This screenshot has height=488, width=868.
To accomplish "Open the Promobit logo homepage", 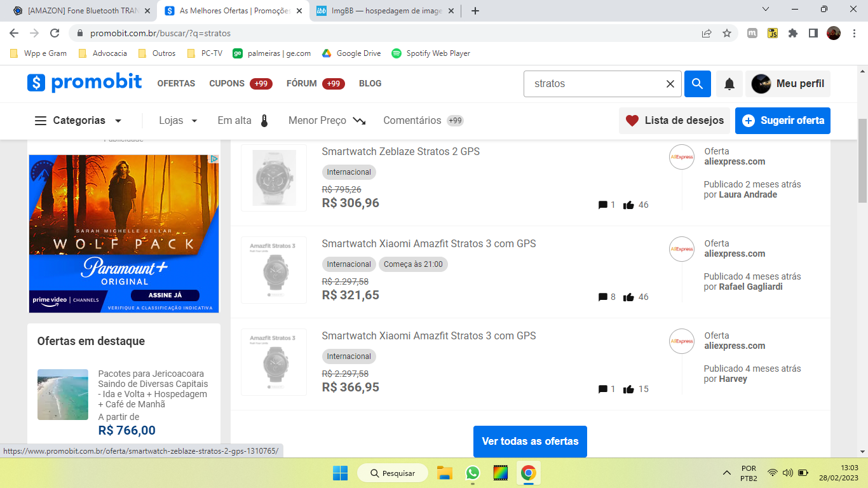I will 85,83.
